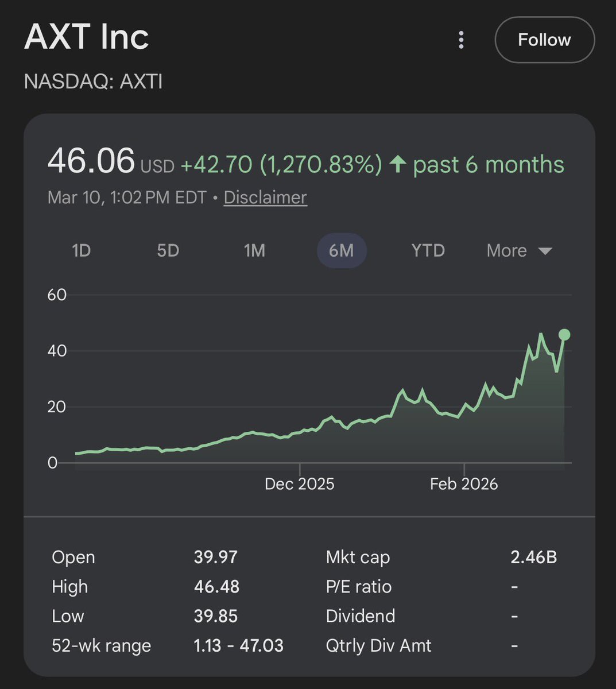Click the 'Mar 10, 1:02 PM EDT' timestamp
Image resolution: width=616 pixels, height=689 pixels.
coord(127,197)
